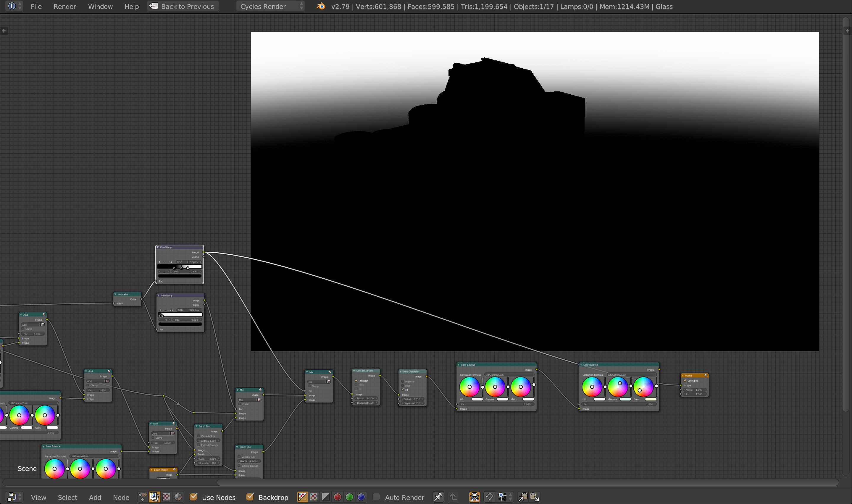The width and height of the screenshot is (852, 504).
Task: Open the File menu
Action: 36,7
